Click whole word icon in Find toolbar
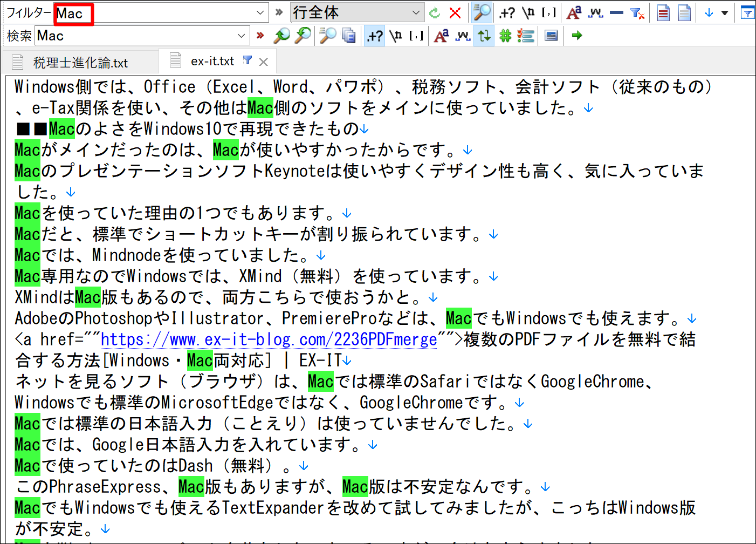 click(463, 36)
